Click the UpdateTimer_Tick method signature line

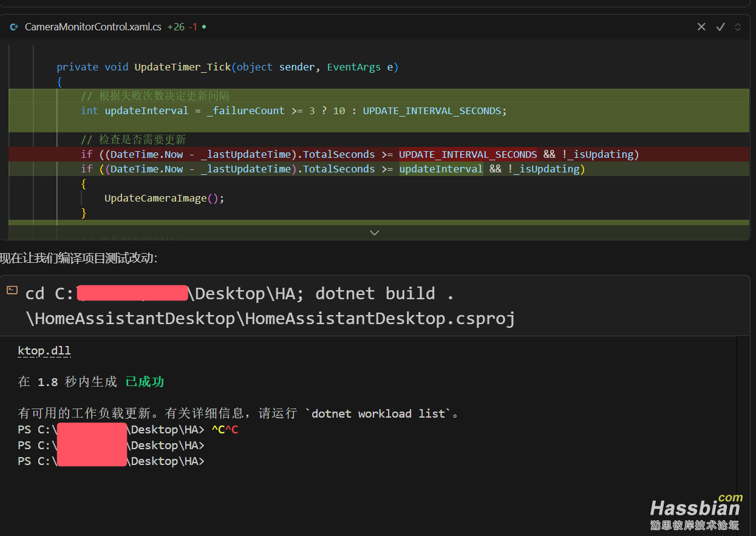[x=227, y=67]
